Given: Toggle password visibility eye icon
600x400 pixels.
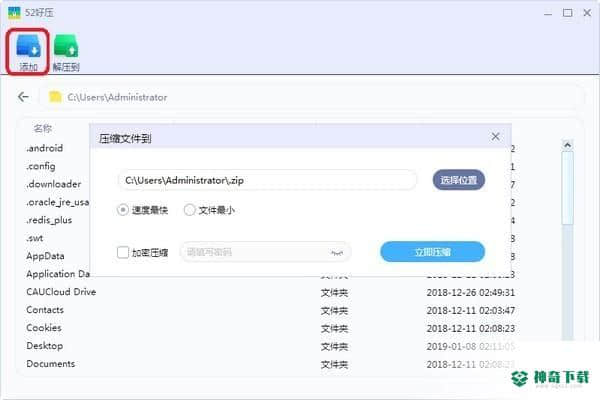Looking at the screenshot, I should [337, 253].
